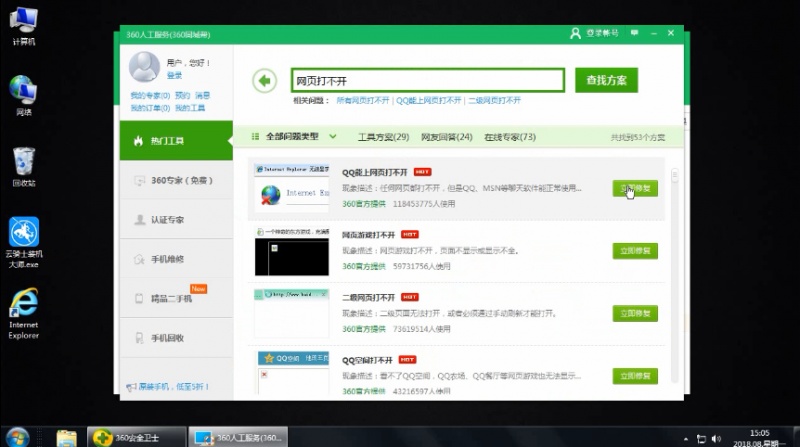Open 二级网页打不开 thumbnail image

click(x=292, y=313)
